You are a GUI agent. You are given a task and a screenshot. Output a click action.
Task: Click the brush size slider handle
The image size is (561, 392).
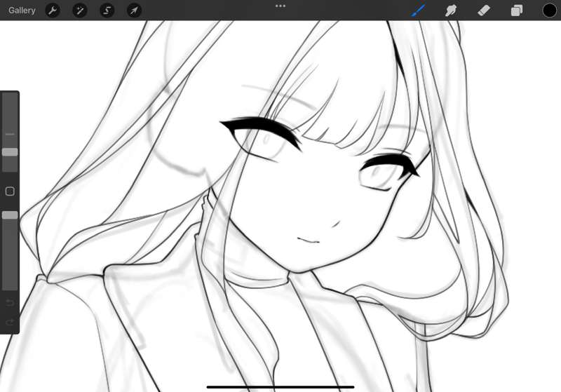[x=10, y=152]
